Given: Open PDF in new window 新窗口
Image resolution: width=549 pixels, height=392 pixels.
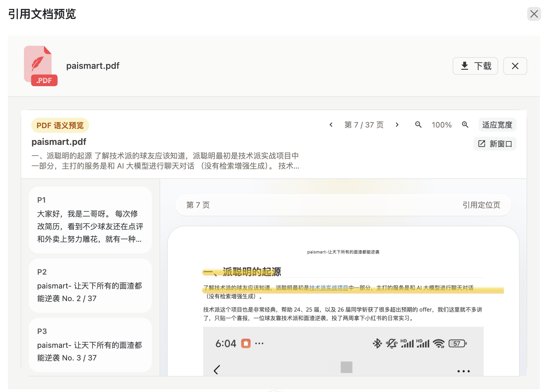Looking at the screenshot, I should coord(495,144).
